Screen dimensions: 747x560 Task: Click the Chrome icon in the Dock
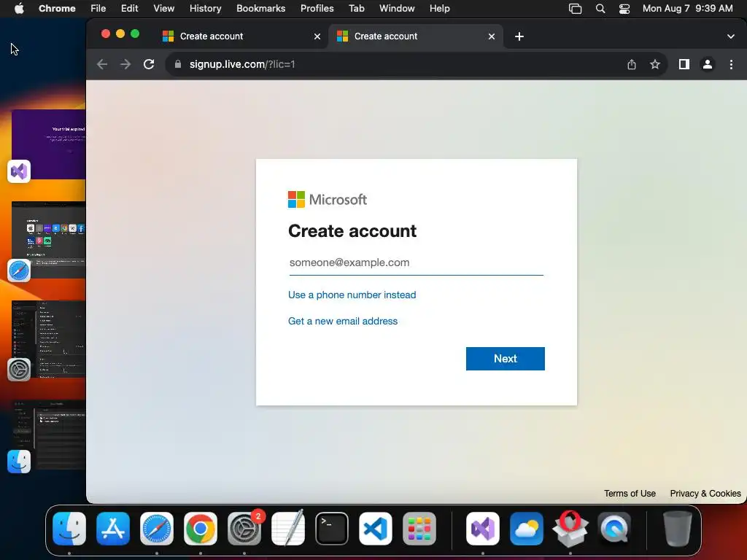tap(201, 529)
